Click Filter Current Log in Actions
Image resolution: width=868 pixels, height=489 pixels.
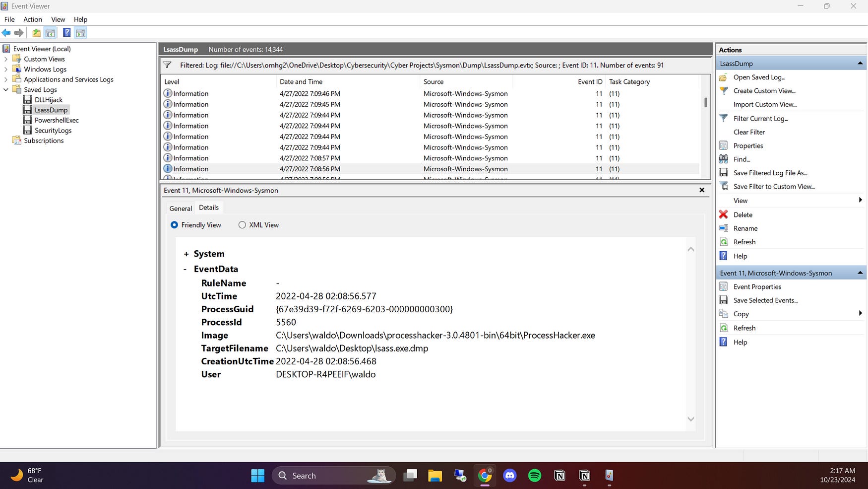[760, 119]
